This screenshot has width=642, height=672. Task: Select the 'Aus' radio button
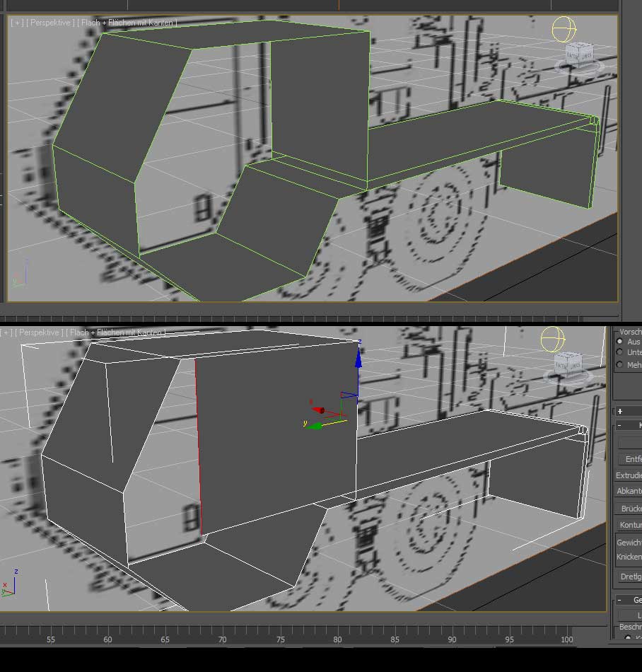[620, 342]
